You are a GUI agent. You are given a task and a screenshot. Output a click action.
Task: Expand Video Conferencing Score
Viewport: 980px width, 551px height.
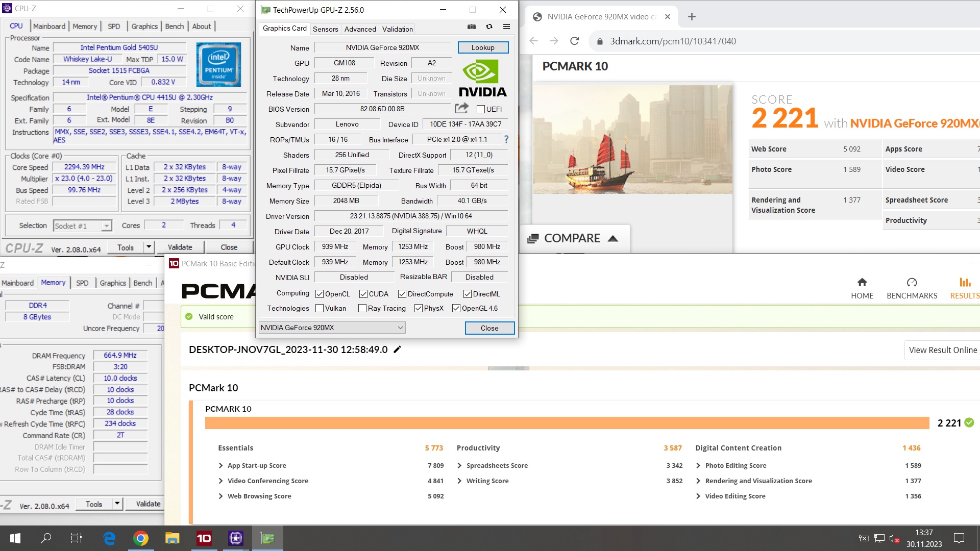[220, 481]
